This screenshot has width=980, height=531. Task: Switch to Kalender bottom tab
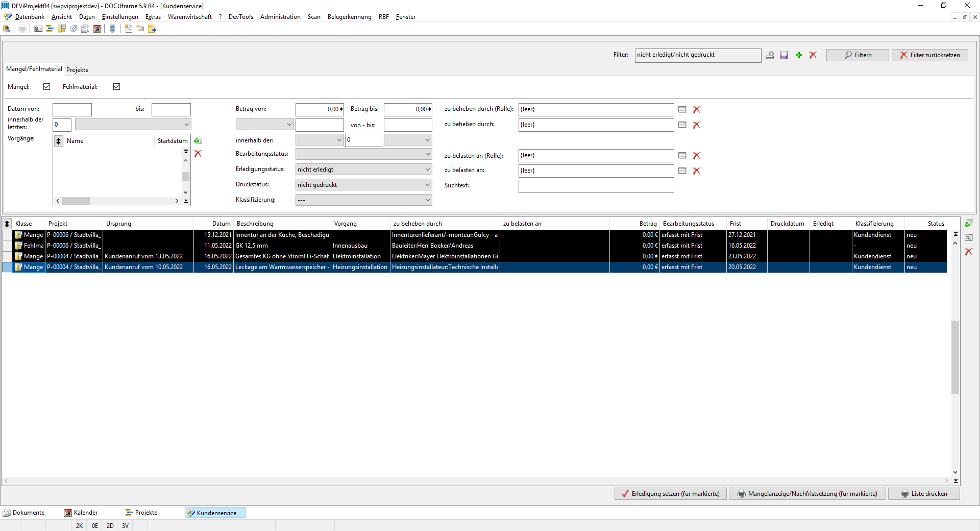click(x=81, y=513)
